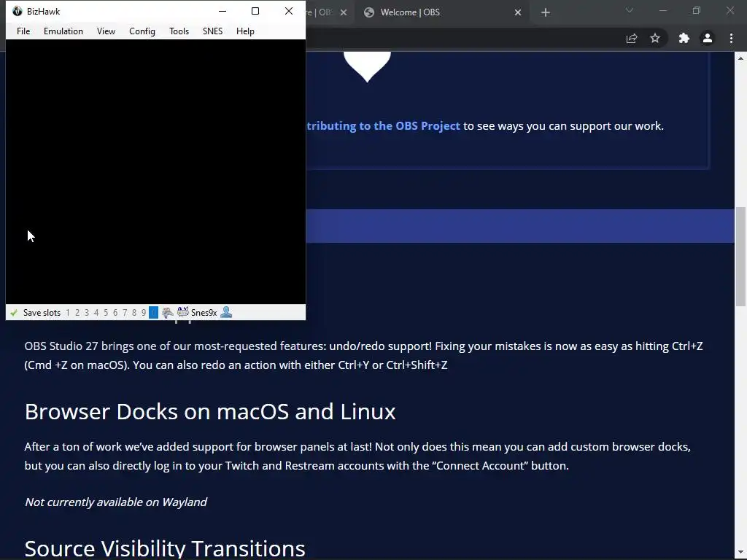Select save slot 5

pos(106,313)
